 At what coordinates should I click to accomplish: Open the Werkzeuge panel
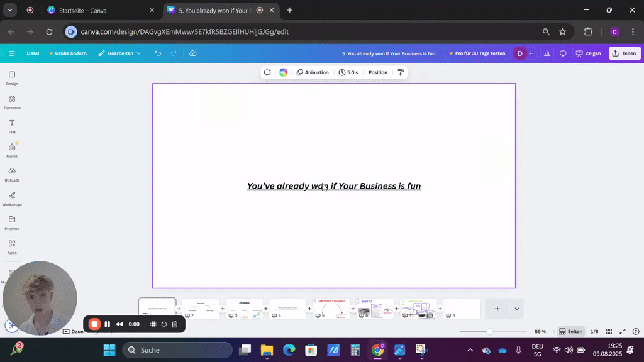(x=11, y=199)
